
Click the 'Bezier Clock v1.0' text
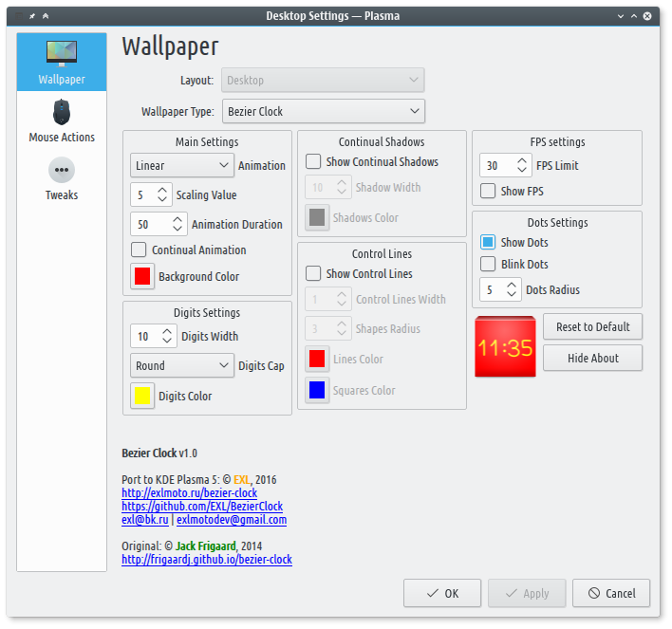click(159, 453)
